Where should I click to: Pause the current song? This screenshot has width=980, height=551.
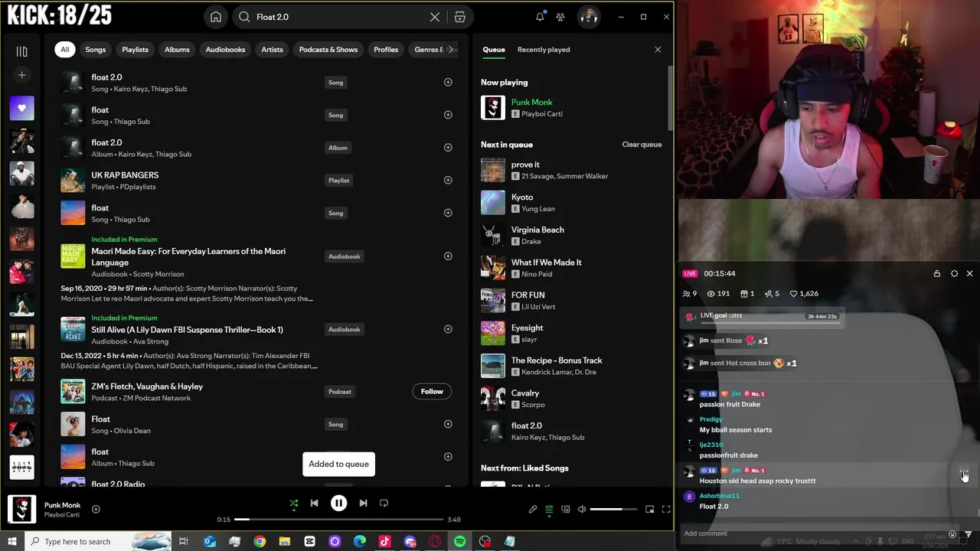pos(338,503)
